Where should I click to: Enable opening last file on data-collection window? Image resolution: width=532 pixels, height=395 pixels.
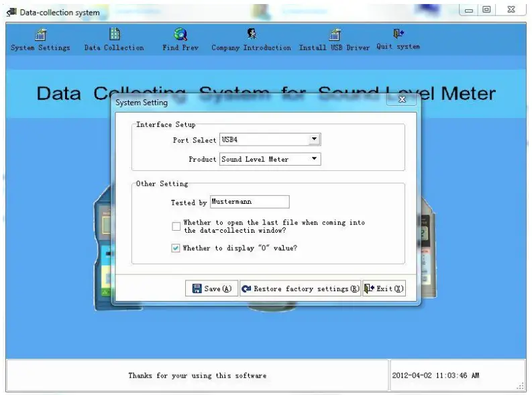pyautogui.click(x=176, y=226)
